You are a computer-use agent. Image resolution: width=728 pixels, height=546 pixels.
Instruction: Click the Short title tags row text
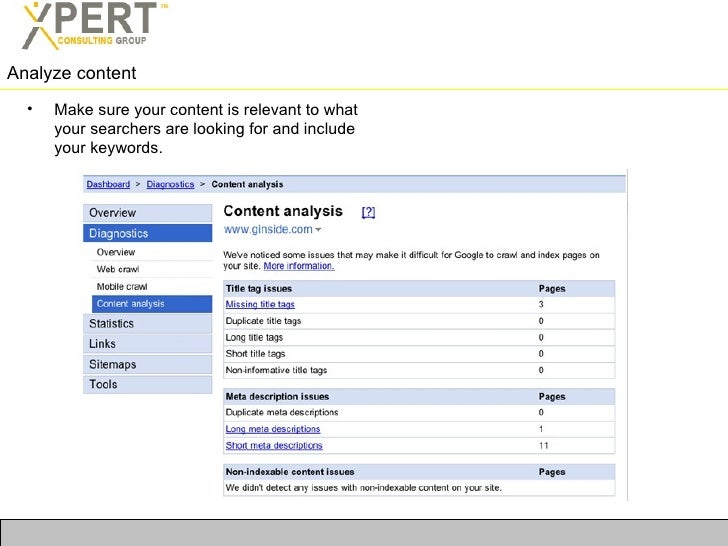(x=255, y=354)
